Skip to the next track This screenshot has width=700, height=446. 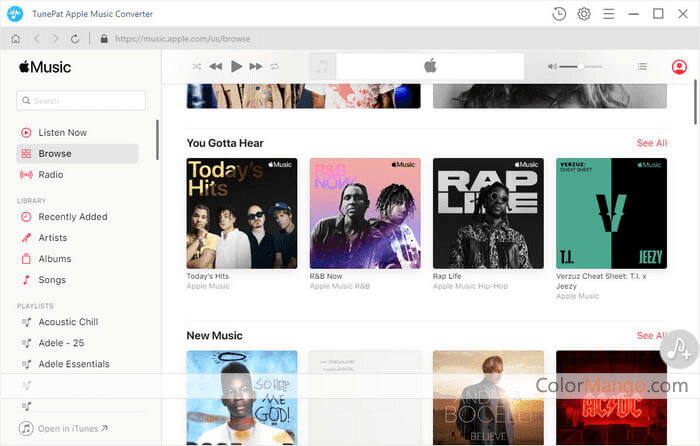coord(256,67)
